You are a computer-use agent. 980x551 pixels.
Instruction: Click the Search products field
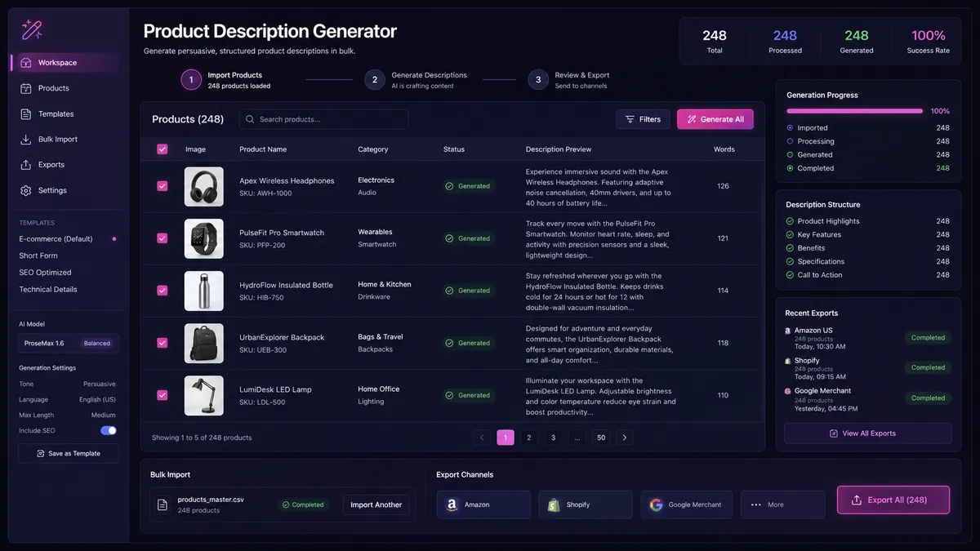323,119
